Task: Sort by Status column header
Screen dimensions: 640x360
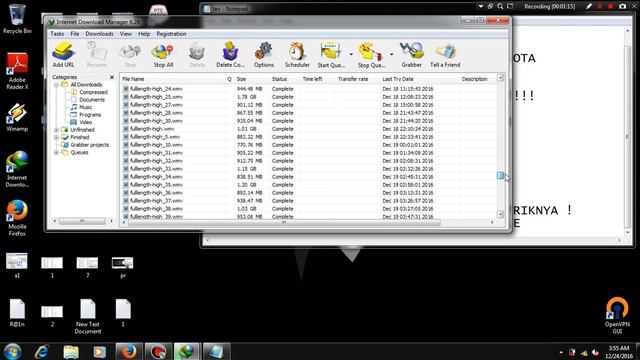Action: tap(285, 79)
